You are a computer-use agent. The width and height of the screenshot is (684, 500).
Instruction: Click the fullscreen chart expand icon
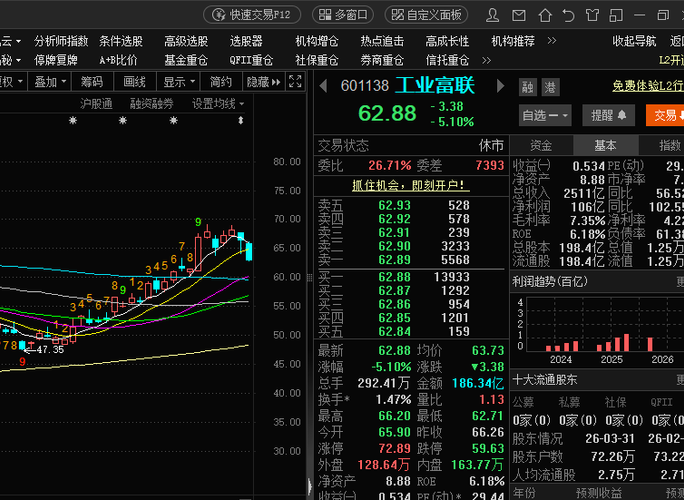[295, 82]
